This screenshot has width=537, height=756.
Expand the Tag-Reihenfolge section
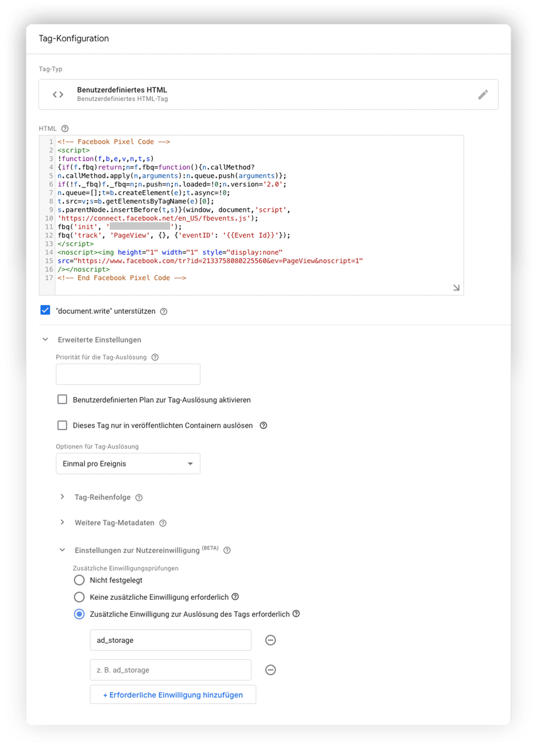(62, 497)
